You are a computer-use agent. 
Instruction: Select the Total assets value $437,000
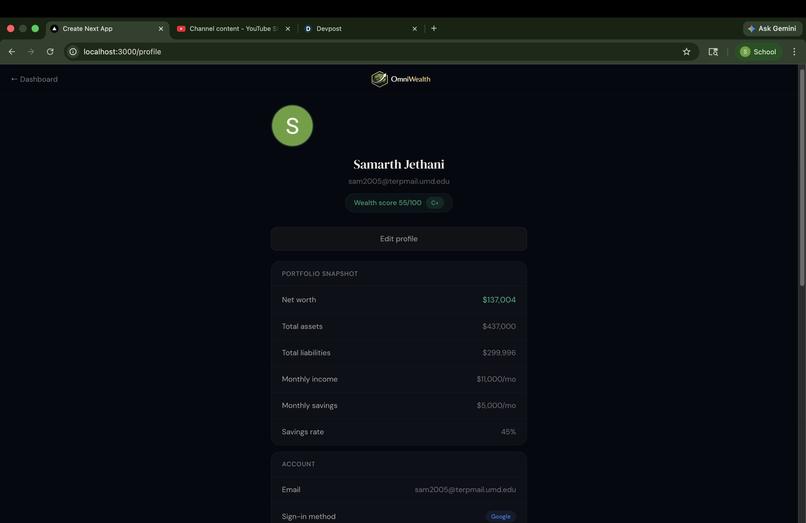499,326
